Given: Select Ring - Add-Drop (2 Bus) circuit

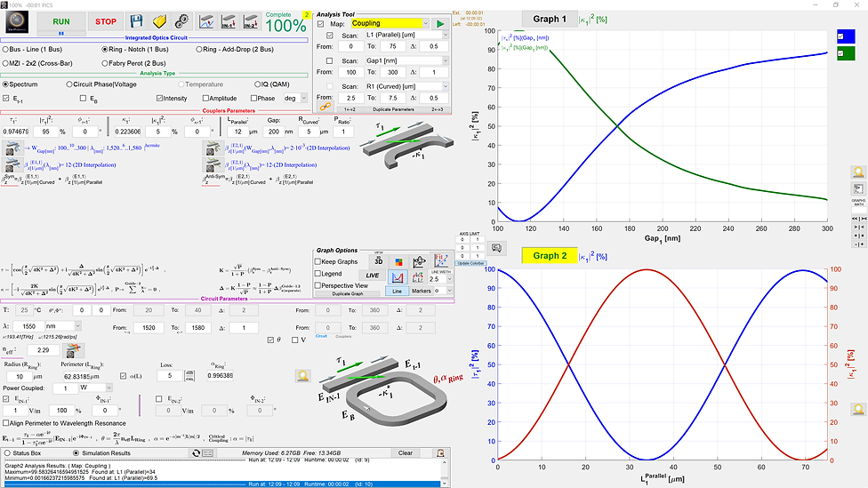Looking at the screenshot, I should click(235, 49).
